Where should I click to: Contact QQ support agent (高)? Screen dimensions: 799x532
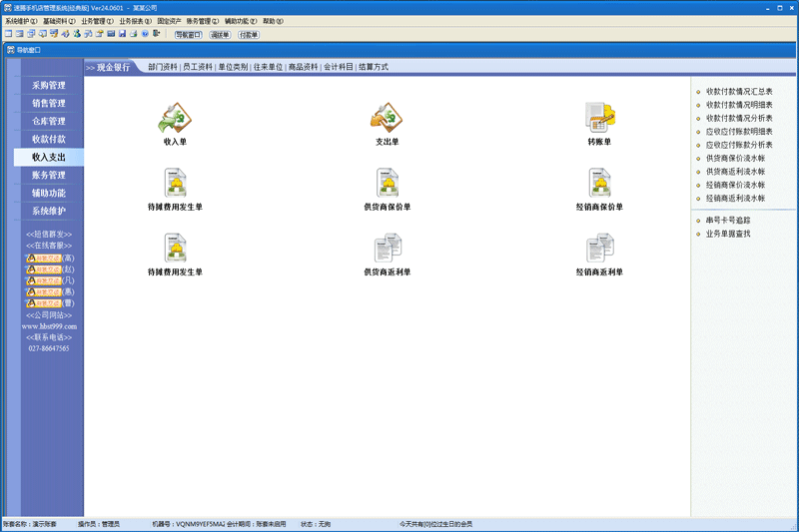pos(50,259)
